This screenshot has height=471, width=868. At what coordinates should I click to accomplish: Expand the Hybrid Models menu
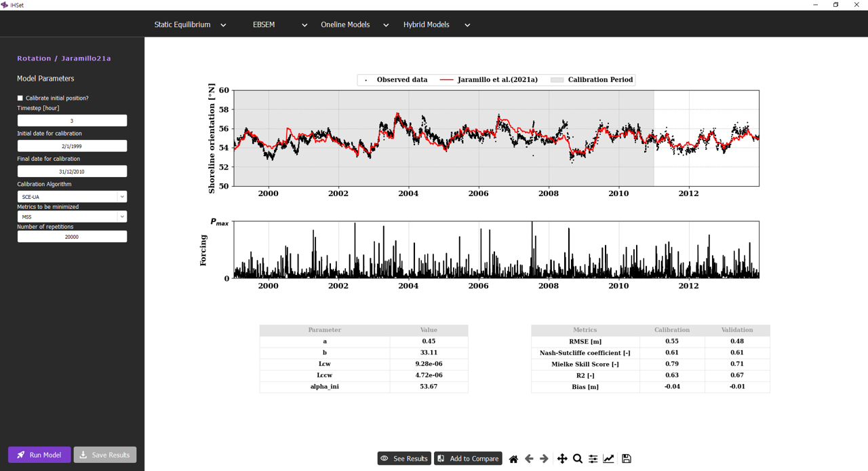point(436,25)
